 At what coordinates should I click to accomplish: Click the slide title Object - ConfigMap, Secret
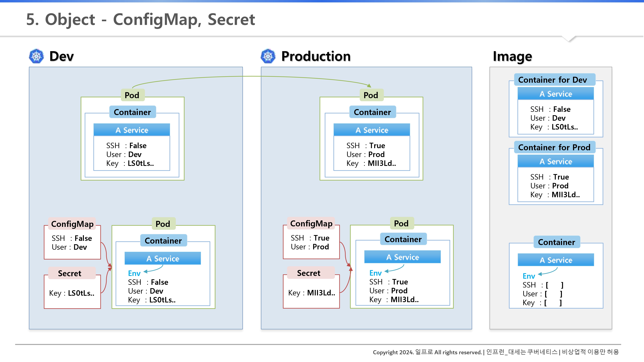pos(141,19)
